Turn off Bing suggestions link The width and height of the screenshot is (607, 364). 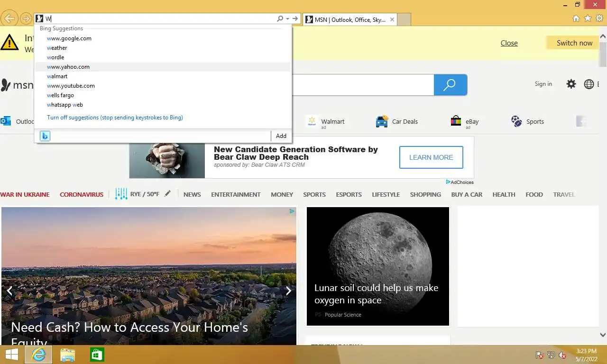pos(115,118)
